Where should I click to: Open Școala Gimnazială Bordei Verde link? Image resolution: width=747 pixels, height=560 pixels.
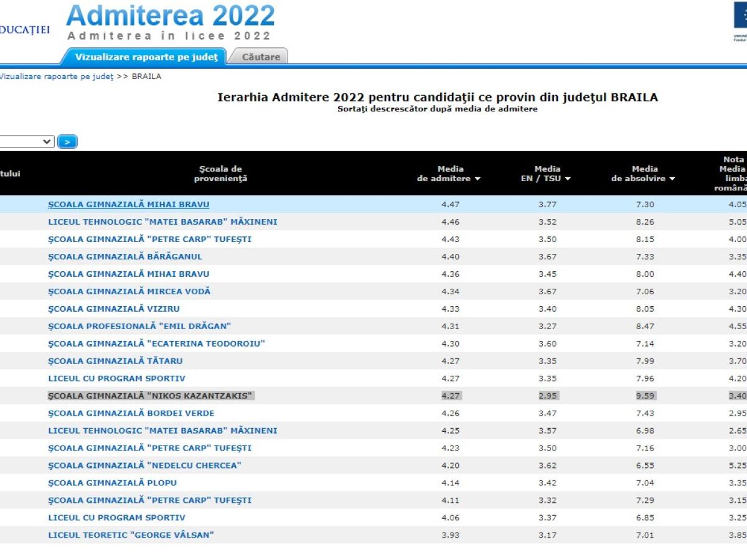click(131, 413)
